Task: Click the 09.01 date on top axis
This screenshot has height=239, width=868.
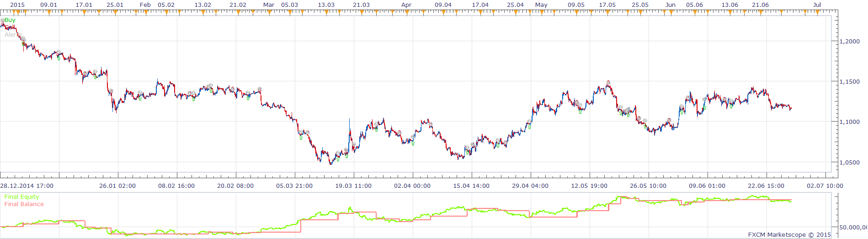Action: tap(49, 5)
